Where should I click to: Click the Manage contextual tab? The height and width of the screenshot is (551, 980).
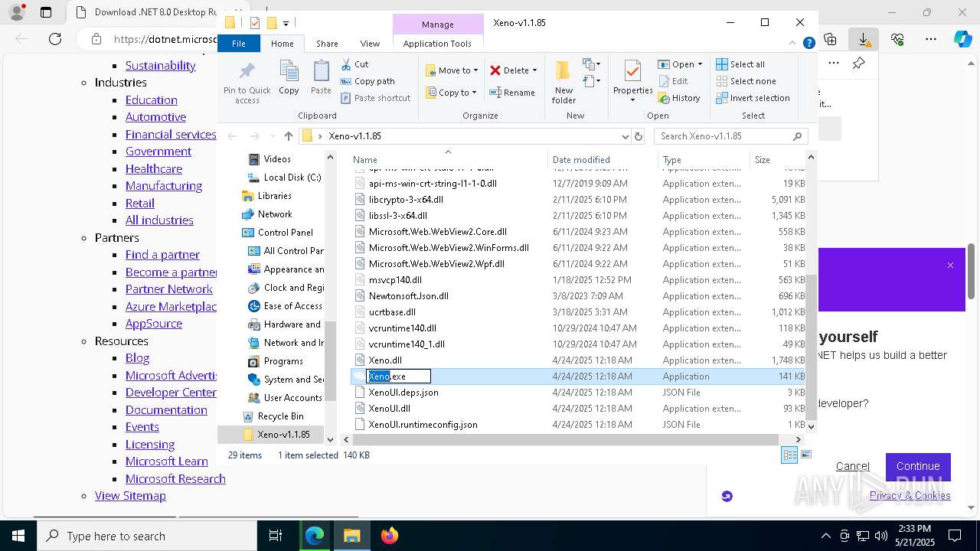437,24
